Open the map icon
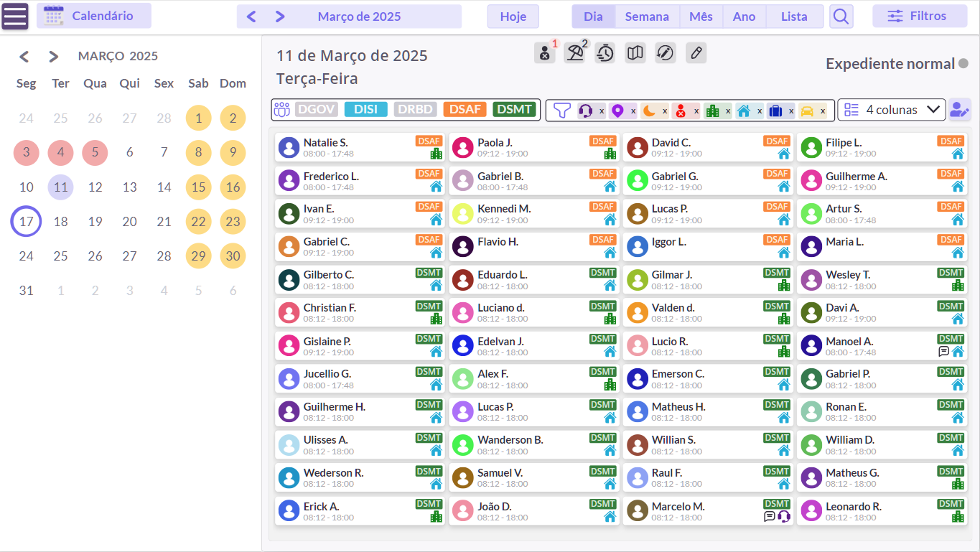The height and width of the screenshot is (552, 980). 635,52
